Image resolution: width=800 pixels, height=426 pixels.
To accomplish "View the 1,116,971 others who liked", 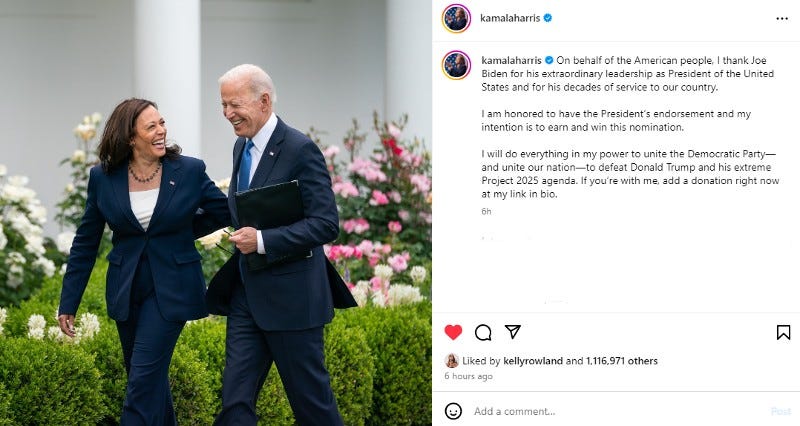I will pos(622,361).
